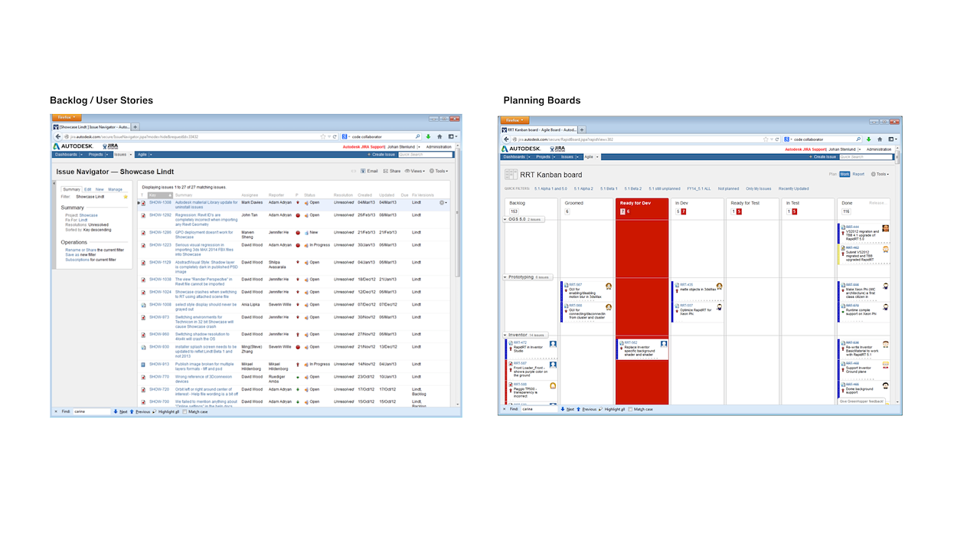Screen dimensions: 980x550
Task: Click bookmark star in Issue Navigator address bar
Action: click(x=323, y=136)
